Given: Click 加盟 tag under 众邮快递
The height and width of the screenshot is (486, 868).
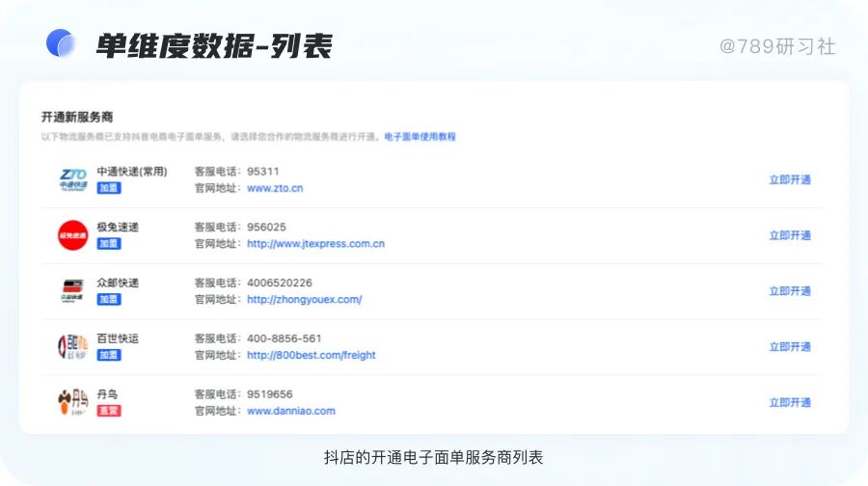Looking at the screenshot, I should click(109, 300).
